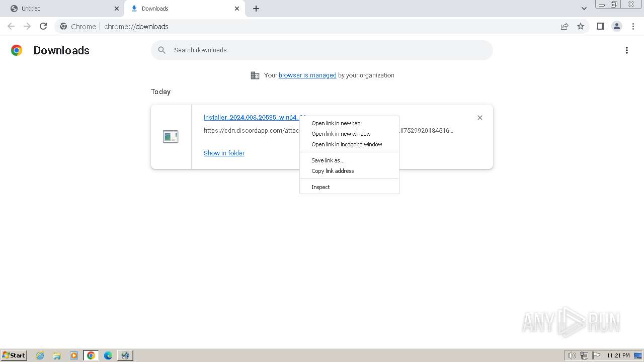
Task: Click the last pinned taskbar application icon
Action: click(x=125, y=355)
